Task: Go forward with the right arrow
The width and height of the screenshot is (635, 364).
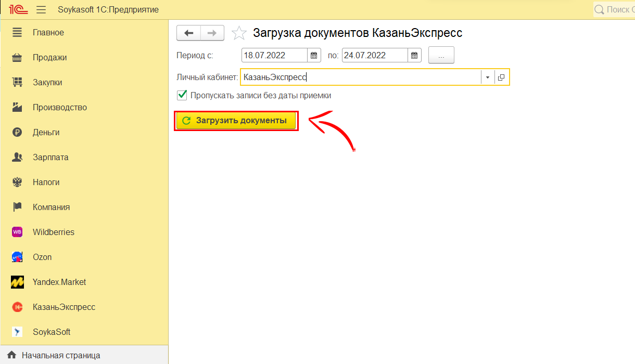Action: [212, 33]
